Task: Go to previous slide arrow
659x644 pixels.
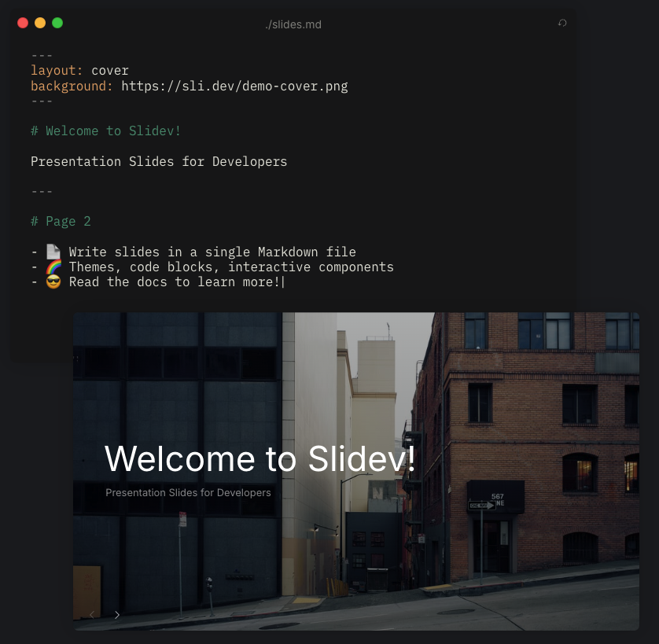Action: (92, 615)
